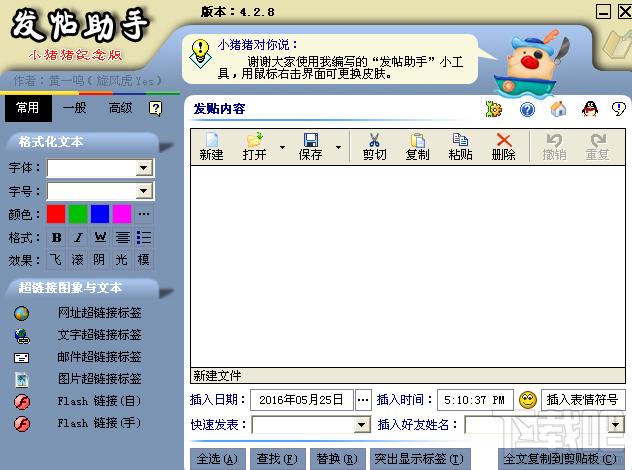Image resolution: width=632 pixels, height=470 pixels.
Task: Open the 快速发表 dropdown list
Action: pos(362,425)
